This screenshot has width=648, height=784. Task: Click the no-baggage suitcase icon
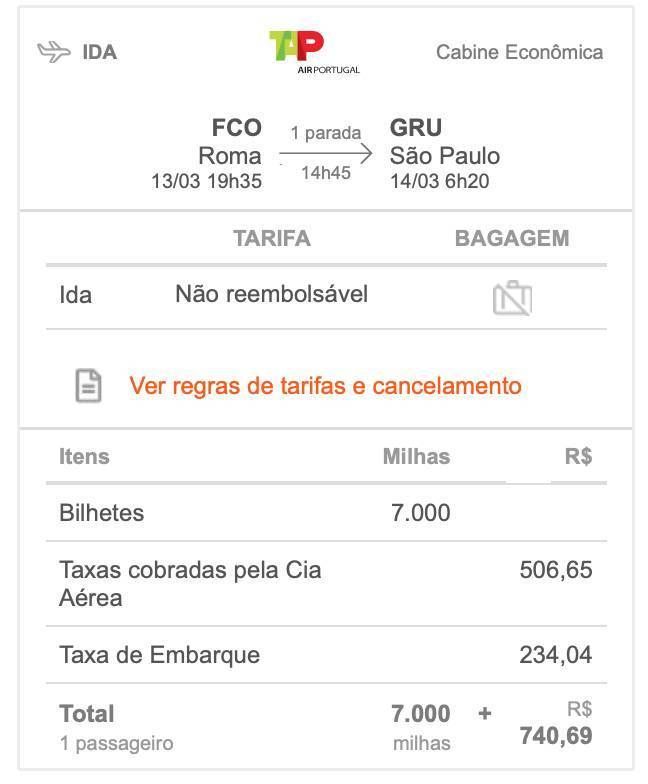coord(512,298)
